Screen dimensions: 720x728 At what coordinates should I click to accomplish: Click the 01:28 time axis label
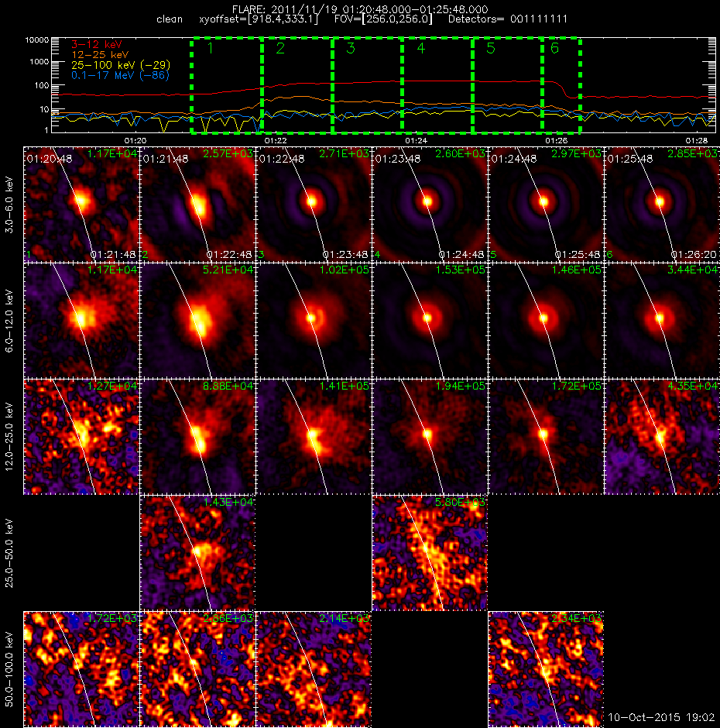pos(696,140)
